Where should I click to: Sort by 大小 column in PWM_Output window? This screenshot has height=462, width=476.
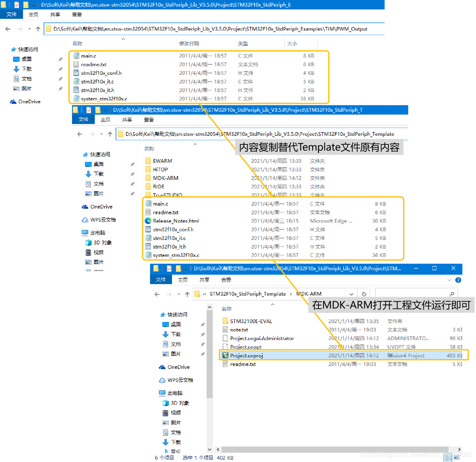[292, 44]
